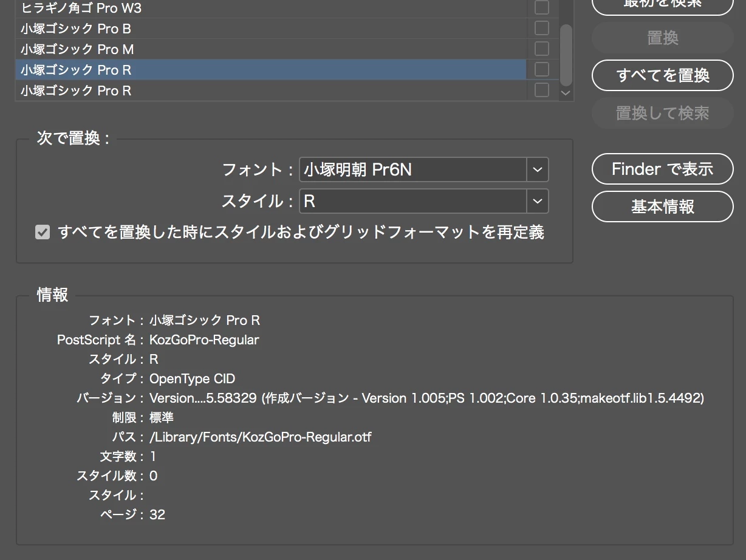Click the スタイル field showing R
746x560 pixels.
click(x=413, y=201)
